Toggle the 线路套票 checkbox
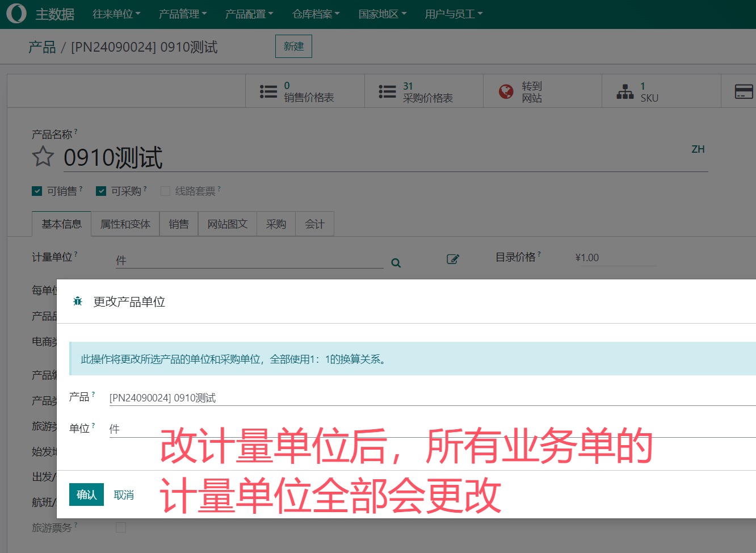The width and height of the screenshot is (756, 553). click(x=165, y=191)
